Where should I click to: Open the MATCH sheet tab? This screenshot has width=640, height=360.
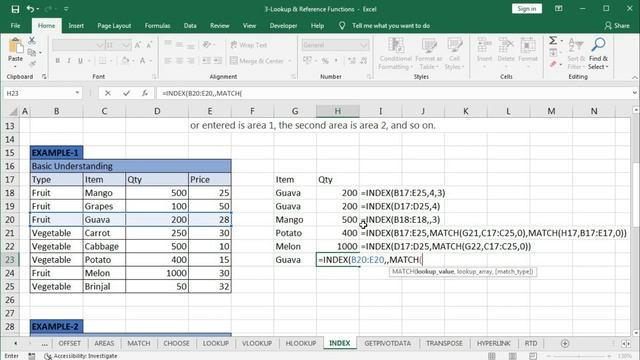[139, 344]
